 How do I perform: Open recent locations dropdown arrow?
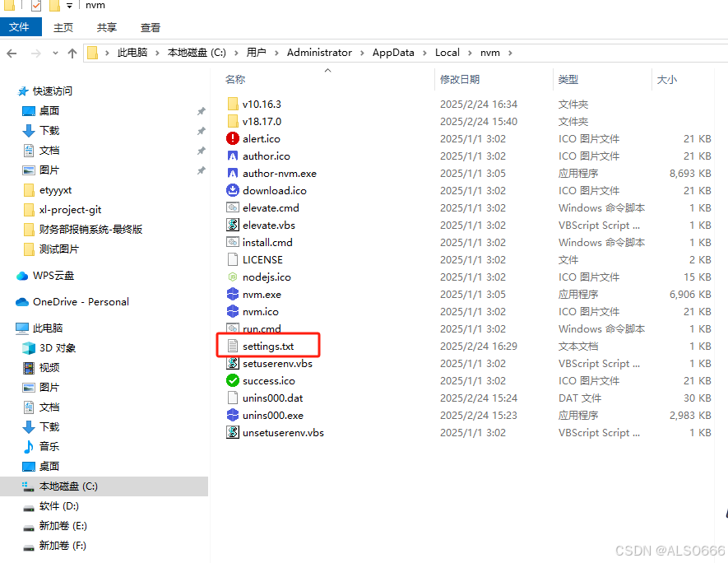pyautogui.click(x=55, y=54)
